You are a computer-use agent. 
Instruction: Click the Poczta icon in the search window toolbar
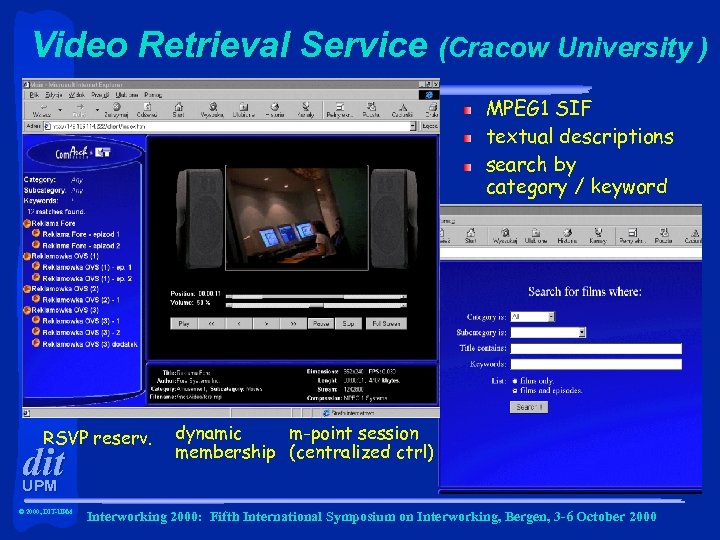664,236
